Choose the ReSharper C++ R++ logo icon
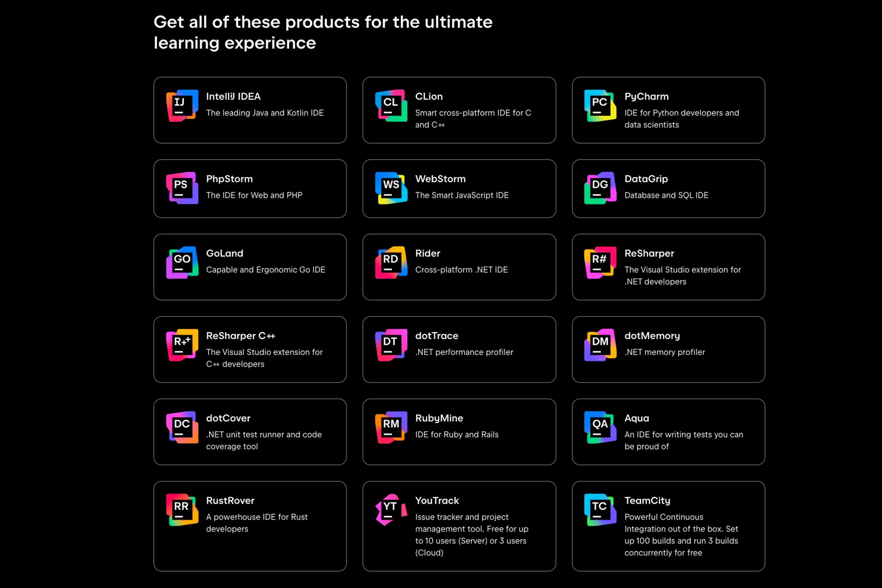 coord(182,345)
